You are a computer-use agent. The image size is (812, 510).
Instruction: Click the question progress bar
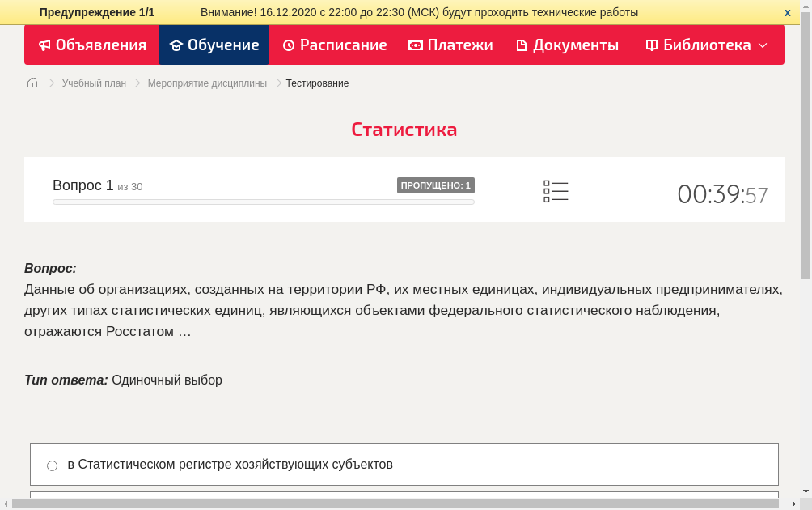(x=263, y=202)
